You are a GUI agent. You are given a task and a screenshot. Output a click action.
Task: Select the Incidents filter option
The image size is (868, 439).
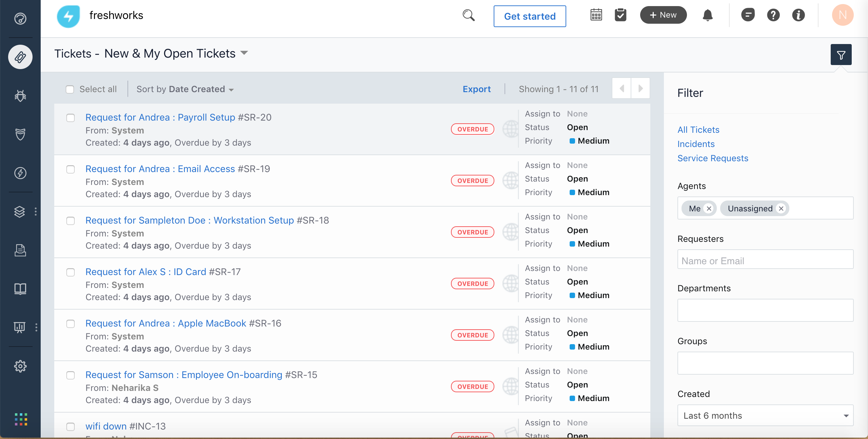click(x=696, y=144)
